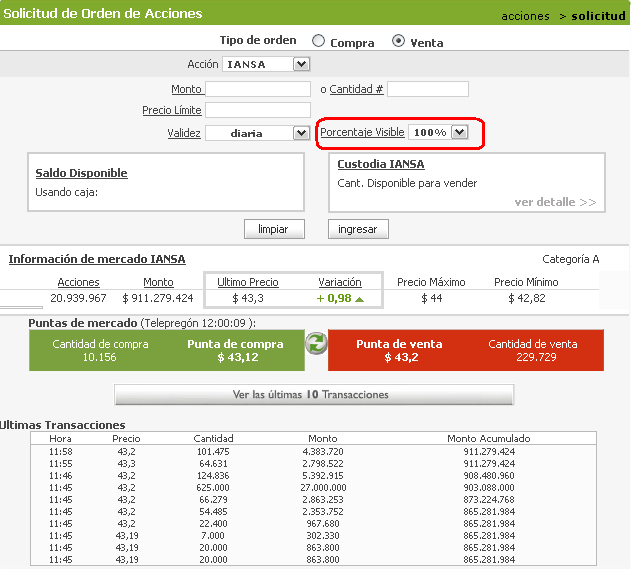
Task: Click the Monto input field
Action: 258,89
